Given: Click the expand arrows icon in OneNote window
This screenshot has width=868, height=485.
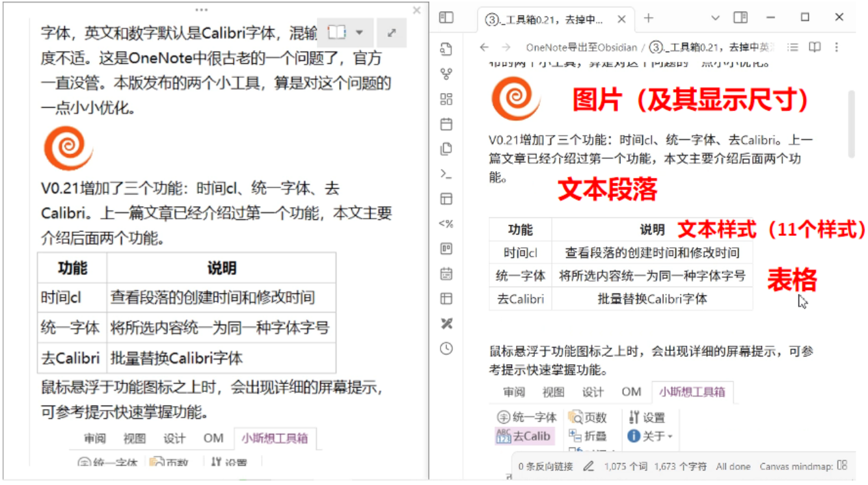Looking at the screenshot, I should 392,33.
